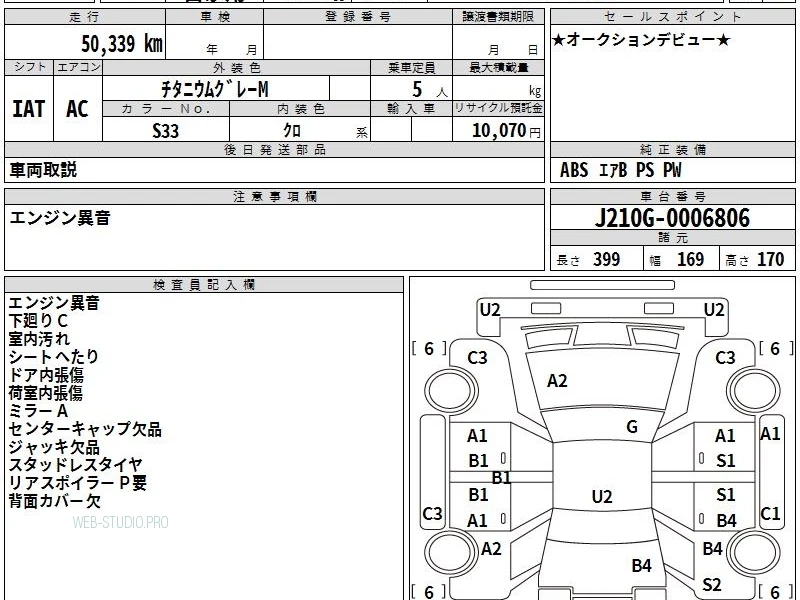Select エンジン異音 in the 注意事項欄 box
This screenshot has width=800, height=600.
tap(60, 218)
